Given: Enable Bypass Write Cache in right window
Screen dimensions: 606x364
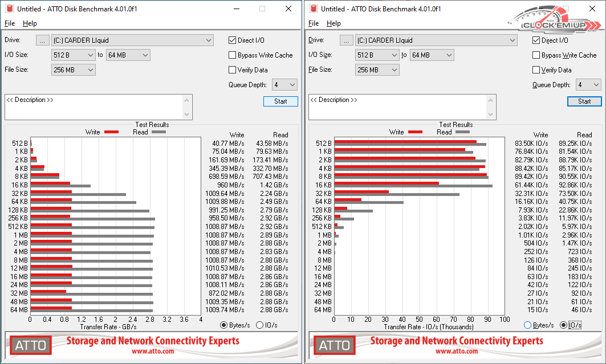Looking at the screenshot, I should (x=536, y=55).
